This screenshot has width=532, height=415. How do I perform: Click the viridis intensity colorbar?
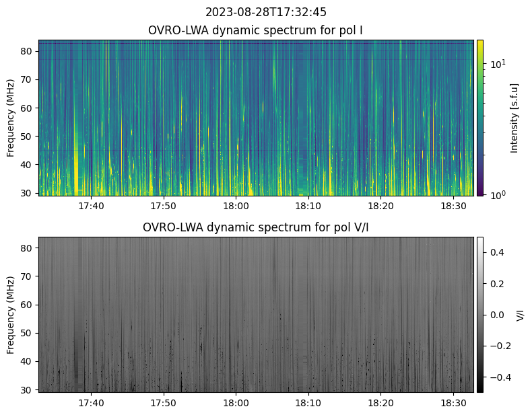click(x=480, y=118)
